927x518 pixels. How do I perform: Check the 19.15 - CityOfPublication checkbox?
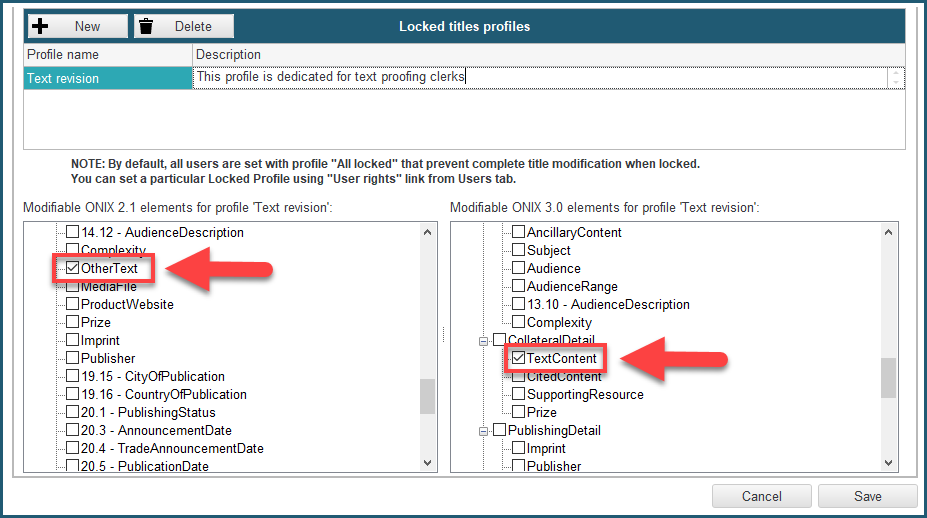(72, 376)
